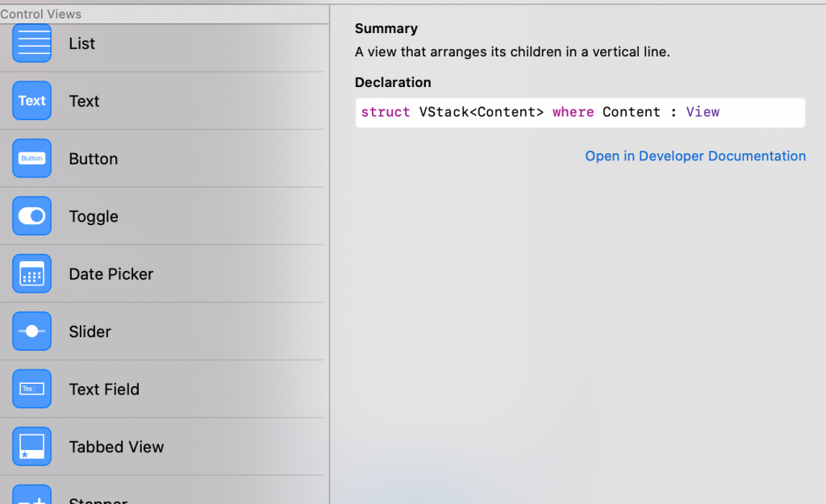The width and height of the screenshot is (826, 504).
Task: Choose the Toggle library row label
Action: pos(94,216)
